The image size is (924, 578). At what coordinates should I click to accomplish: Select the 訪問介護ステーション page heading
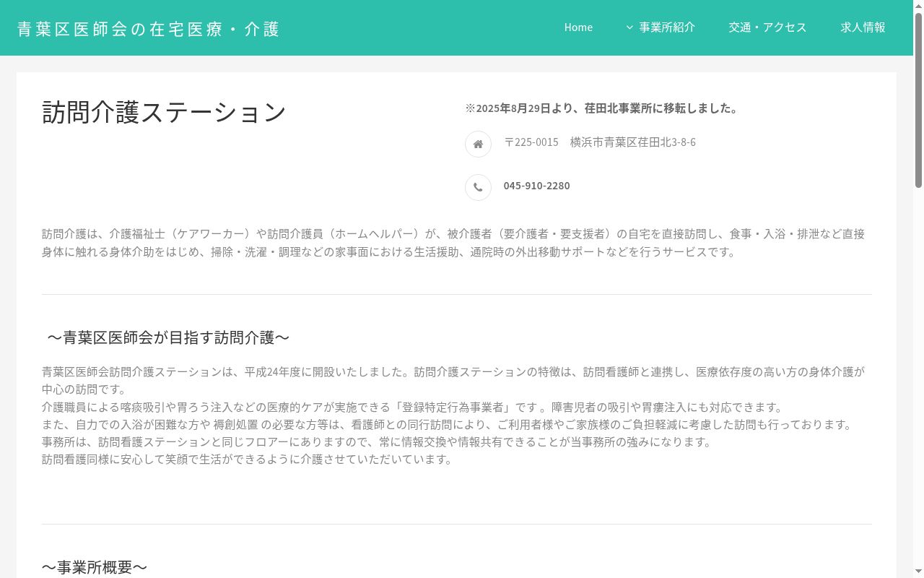point(165,112)
